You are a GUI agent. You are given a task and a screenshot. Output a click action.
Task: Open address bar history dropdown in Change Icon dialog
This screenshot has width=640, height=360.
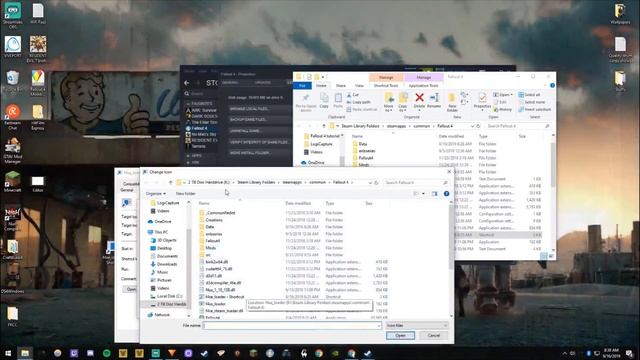pyautogui.click(x=370, y=182)
